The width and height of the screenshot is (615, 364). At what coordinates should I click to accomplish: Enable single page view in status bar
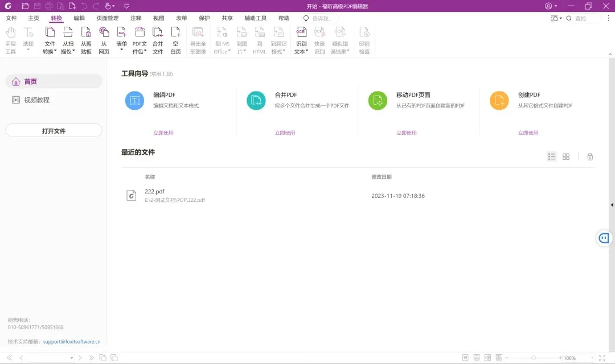tap(465, 358)
